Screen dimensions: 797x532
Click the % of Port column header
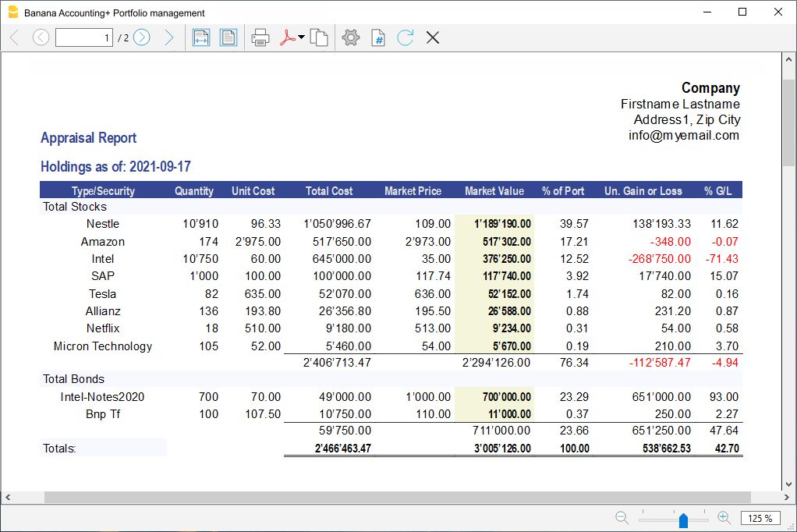click(x=563, y=191)
